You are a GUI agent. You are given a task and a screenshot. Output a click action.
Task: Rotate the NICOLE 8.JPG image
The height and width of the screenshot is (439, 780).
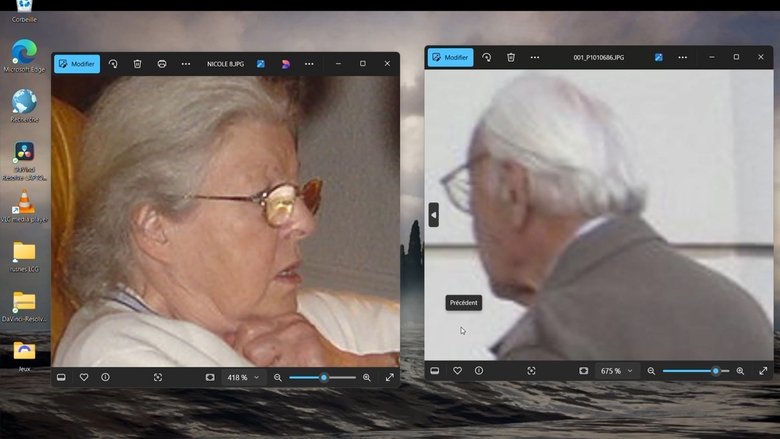pyautogui.click(x=113, y=64)
